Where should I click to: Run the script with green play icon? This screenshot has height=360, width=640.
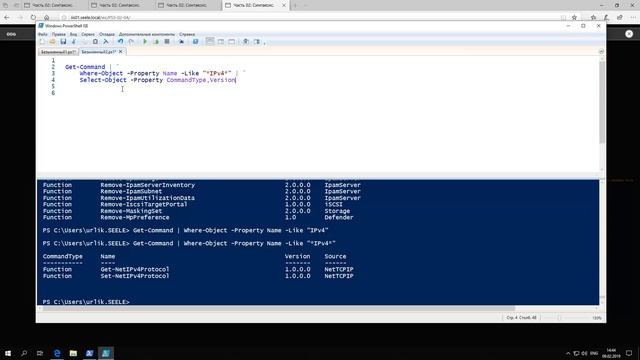145,42
